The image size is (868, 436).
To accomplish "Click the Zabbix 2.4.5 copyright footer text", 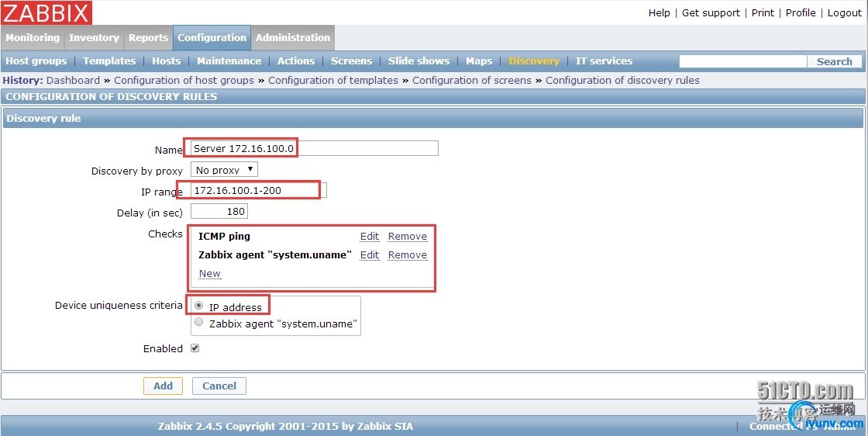I will tap(285, 426).
